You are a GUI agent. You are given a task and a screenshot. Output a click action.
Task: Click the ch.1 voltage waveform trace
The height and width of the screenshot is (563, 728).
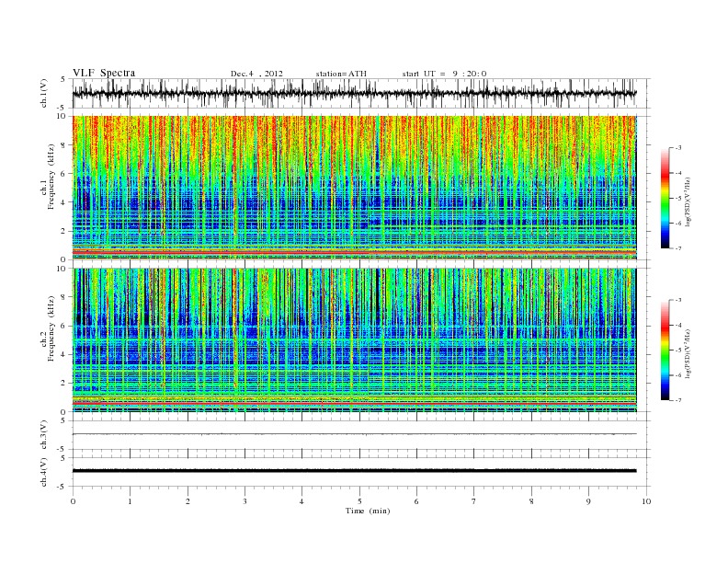(x=354, y=93)
